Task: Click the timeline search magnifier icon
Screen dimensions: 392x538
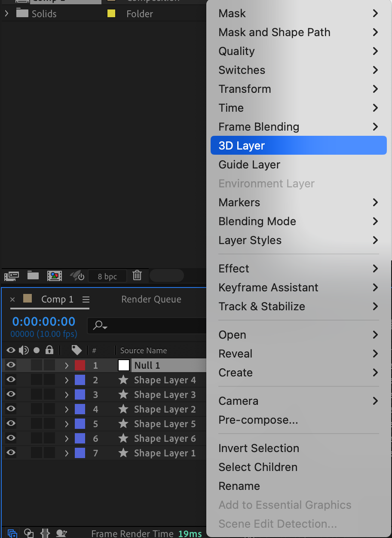Action: click(x=99, y=326)
